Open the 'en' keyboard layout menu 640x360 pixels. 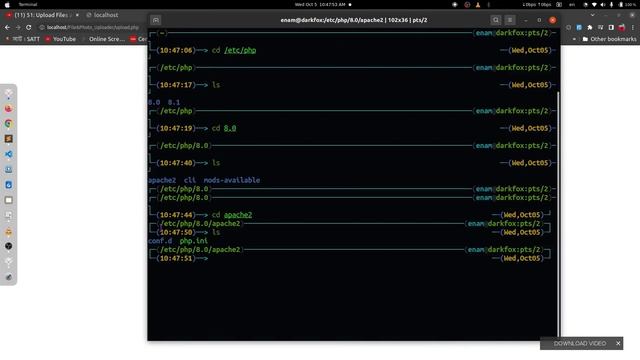(x=572, y=4)
